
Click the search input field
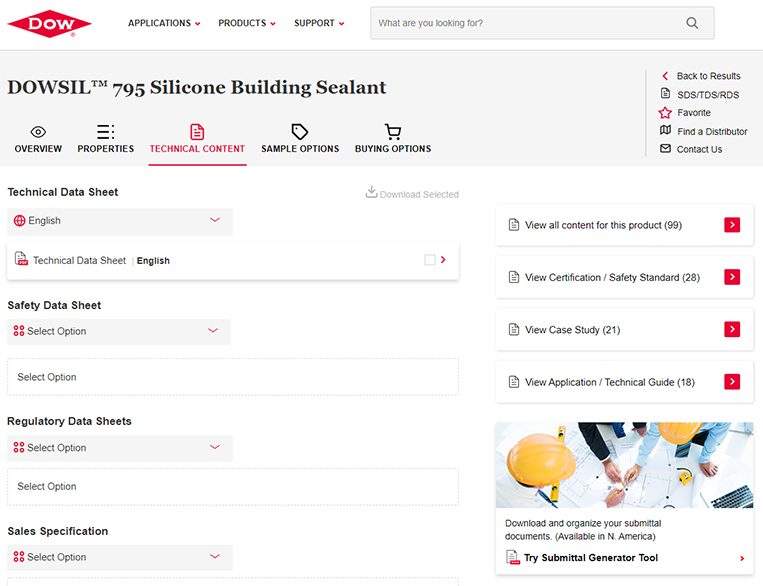pos(525,23)
